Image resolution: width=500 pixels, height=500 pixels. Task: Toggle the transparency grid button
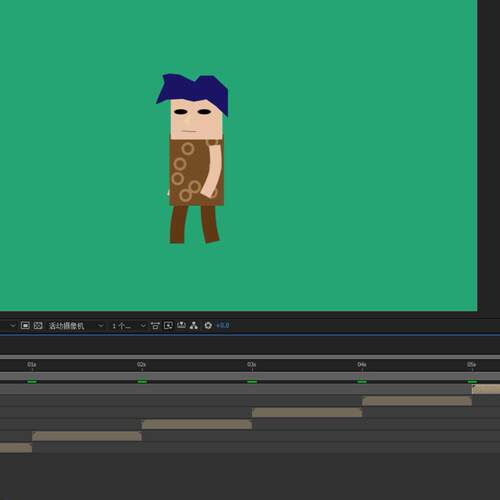[x=38, y=325]
